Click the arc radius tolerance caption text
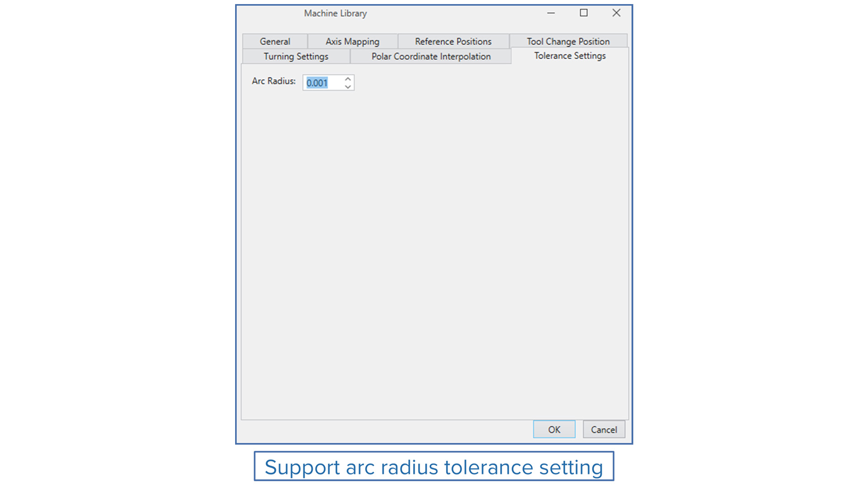 pos(434,467)
